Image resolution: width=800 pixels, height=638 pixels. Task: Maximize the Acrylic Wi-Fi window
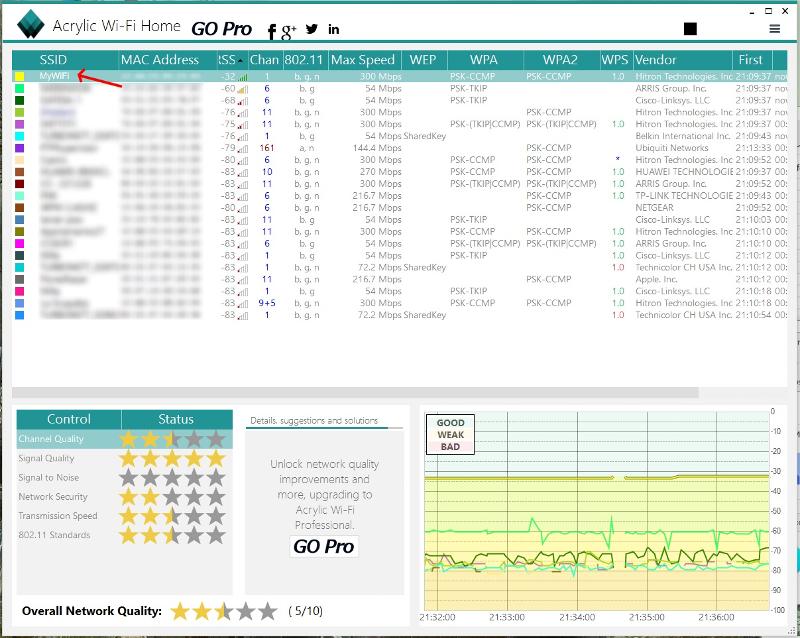pos(768,11)
